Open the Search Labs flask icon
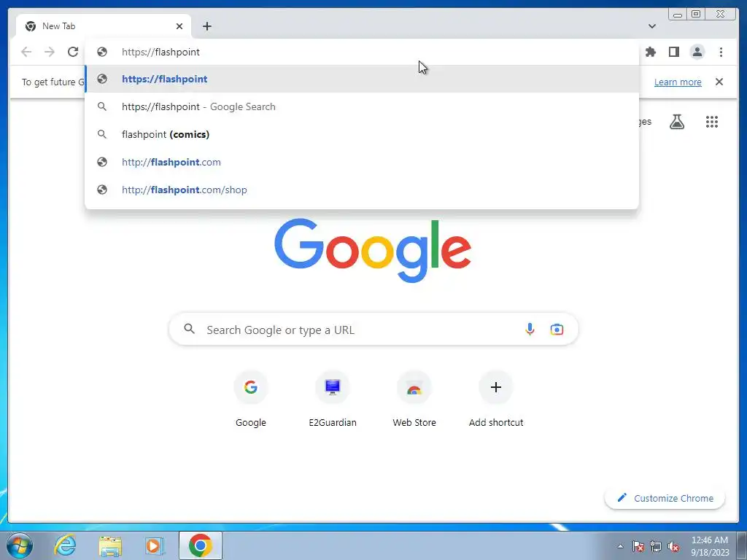The height and width of the screenshot is (560, 747). 677,122
